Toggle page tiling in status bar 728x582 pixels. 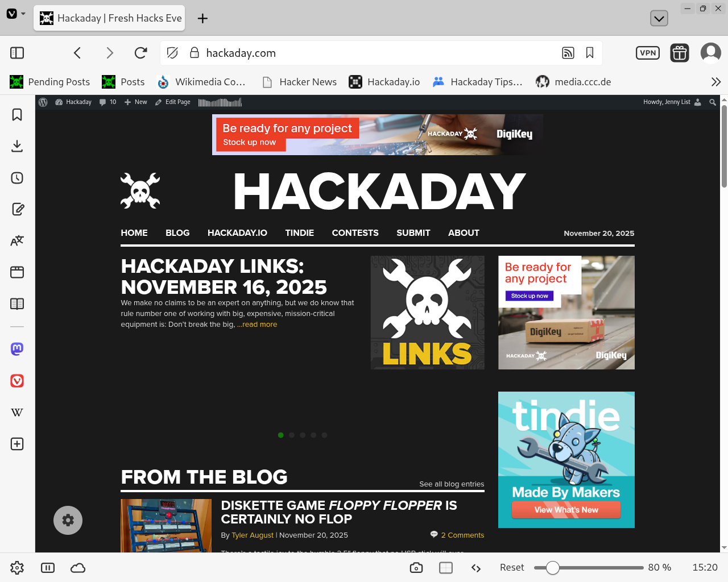446,568
